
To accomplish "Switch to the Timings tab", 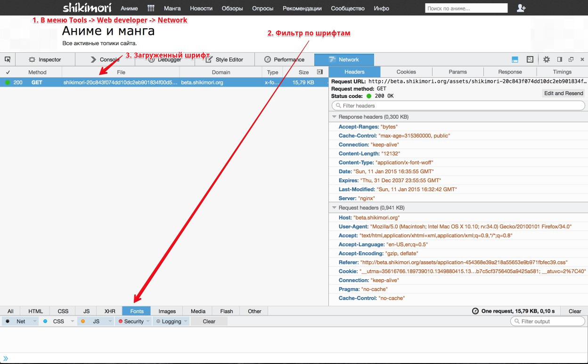I will point(562,72).
